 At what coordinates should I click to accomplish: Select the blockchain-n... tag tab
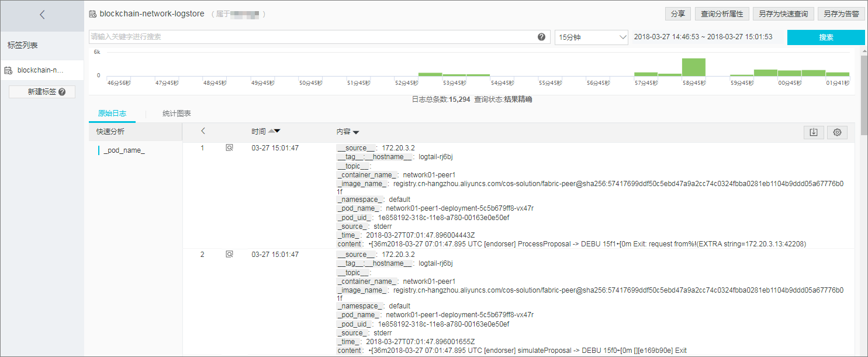point(42,70)
